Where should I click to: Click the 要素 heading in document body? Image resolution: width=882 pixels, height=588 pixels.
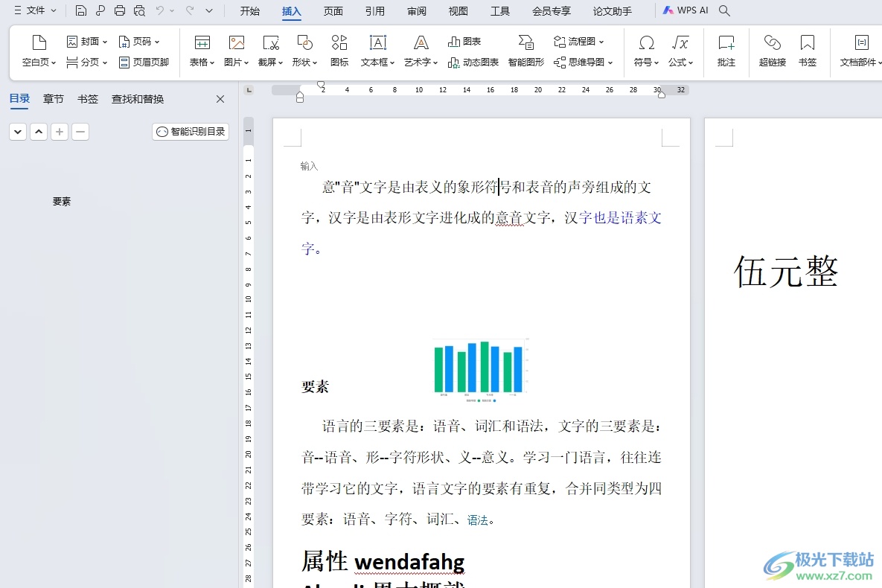pyautogui.click(x=315, y=386)
